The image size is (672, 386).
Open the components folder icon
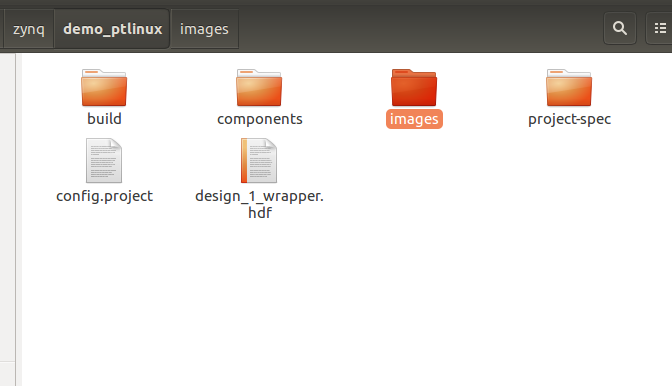click(x=259, y=88)
